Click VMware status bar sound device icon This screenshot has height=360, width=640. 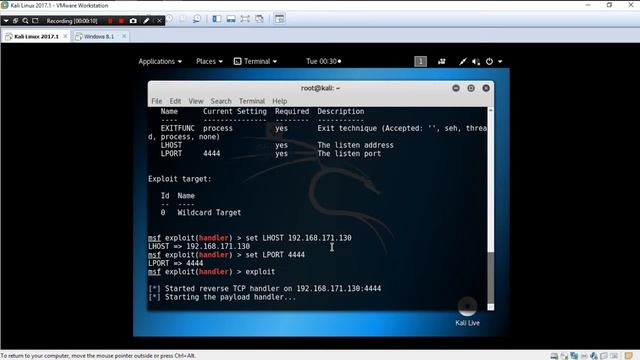click(594, 356)
